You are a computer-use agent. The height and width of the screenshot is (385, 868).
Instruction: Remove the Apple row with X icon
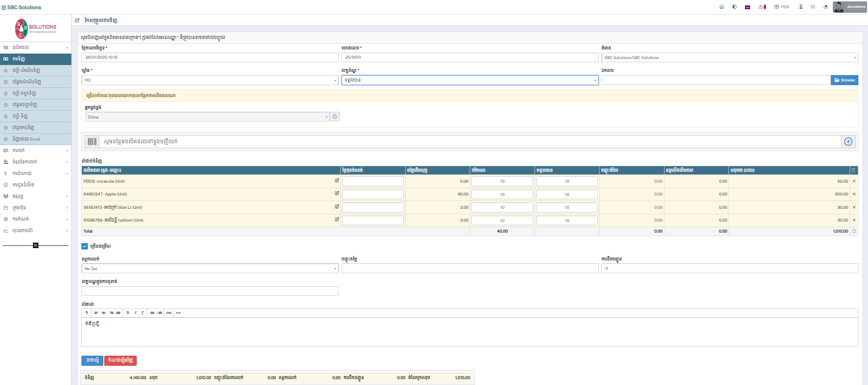coord(854,194)
